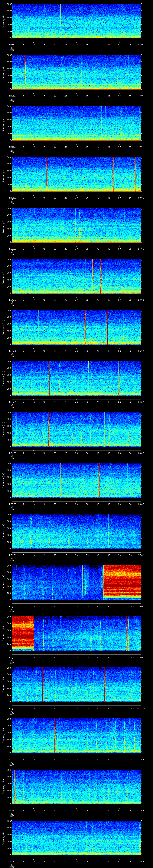Click the 12:02:00 start time label
The height and width of the screenshot is (868, 153).
pos(12,862)
